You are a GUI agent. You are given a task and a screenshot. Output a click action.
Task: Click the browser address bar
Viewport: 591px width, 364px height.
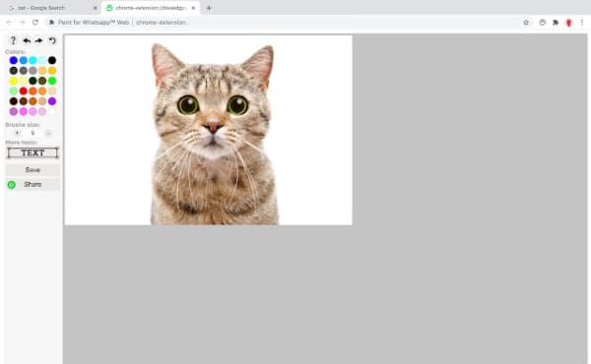[289, 23]
